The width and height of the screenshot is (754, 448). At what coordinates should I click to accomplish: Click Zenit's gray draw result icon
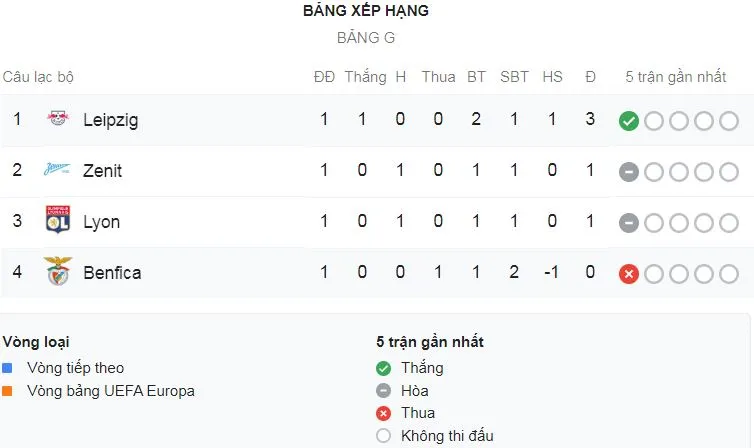click(628, 172)
